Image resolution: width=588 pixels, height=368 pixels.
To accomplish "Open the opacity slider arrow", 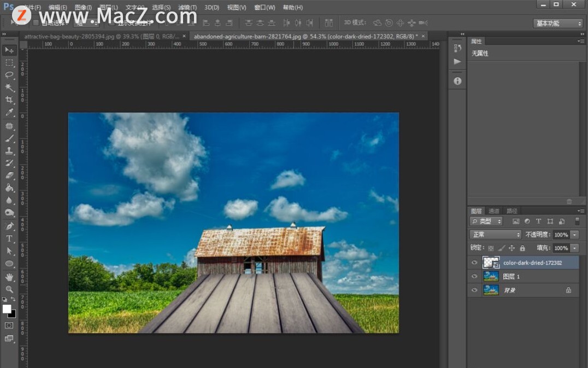I will point(575,235).
